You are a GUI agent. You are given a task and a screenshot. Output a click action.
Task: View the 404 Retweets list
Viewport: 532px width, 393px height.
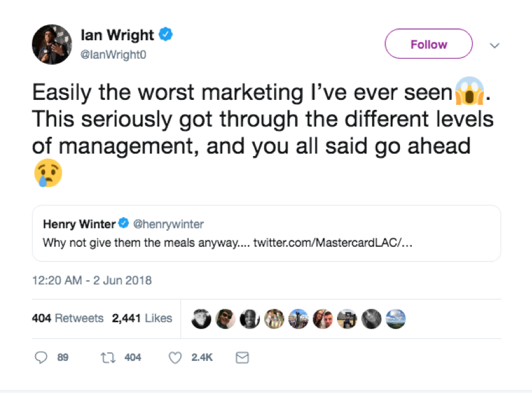68,318
